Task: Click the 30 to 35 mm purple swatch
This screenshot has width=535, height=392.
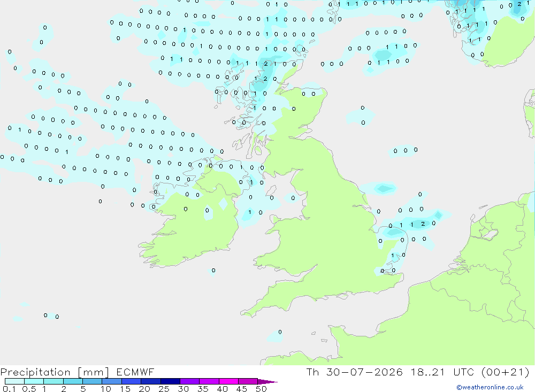Action: pyautogui.click(x=190, y=381)
